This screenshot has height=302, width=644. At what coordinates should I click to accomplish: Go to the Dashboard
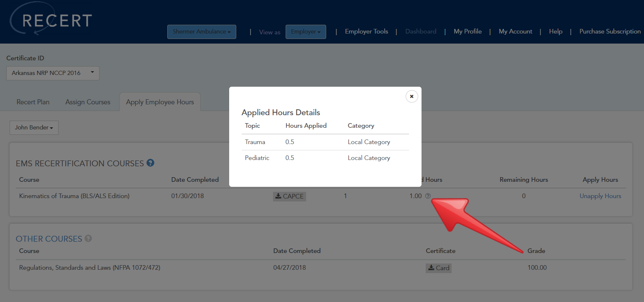click(x=421, y=31)
